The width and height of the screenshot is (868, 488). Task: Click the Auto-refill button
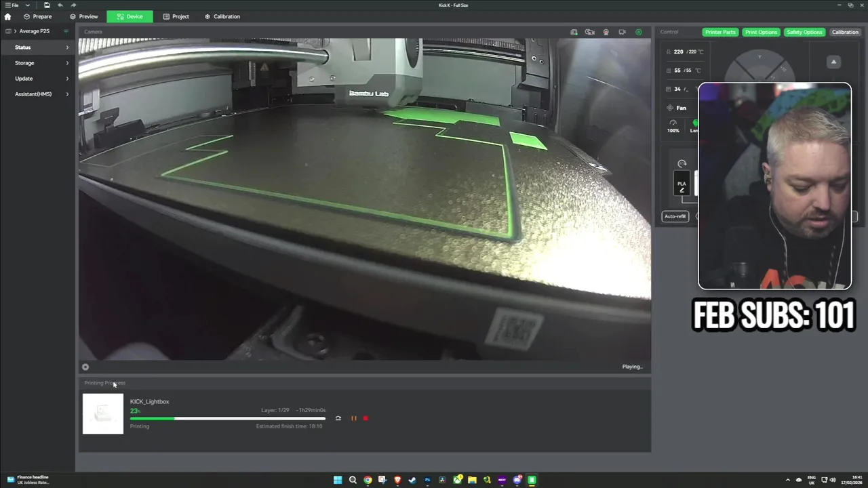pyautogui.click(x=675, y=216)
